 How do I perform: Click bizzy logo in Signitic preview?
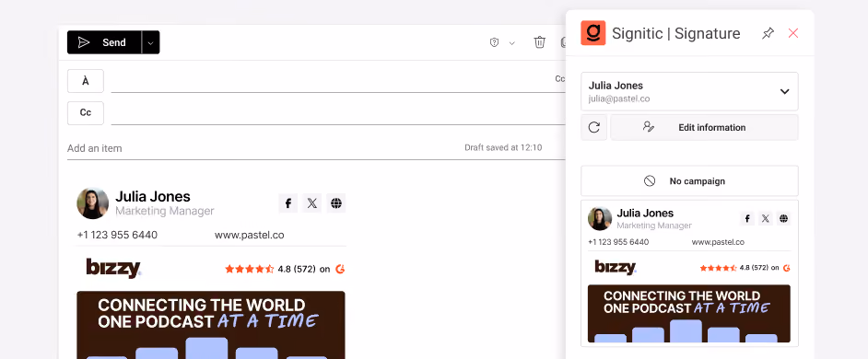tap(616, 268)
